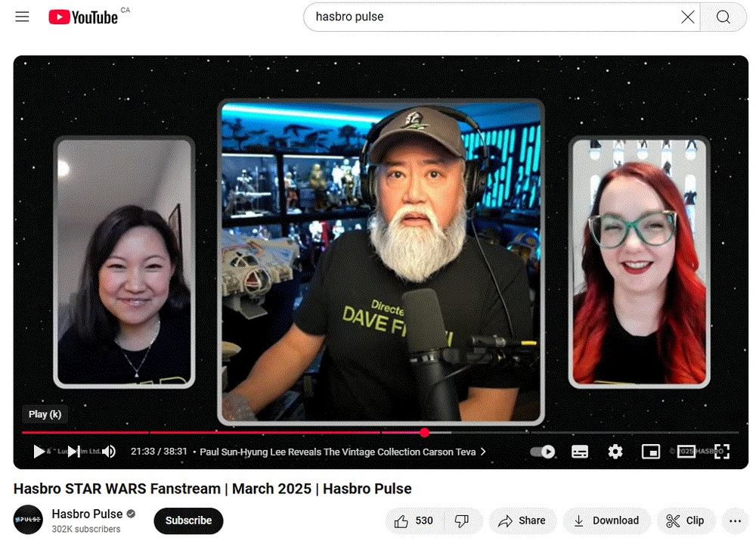Screen dimensions: 756x544
Task: Seek using the red progress bar scrubber
Action: point(424,433)
